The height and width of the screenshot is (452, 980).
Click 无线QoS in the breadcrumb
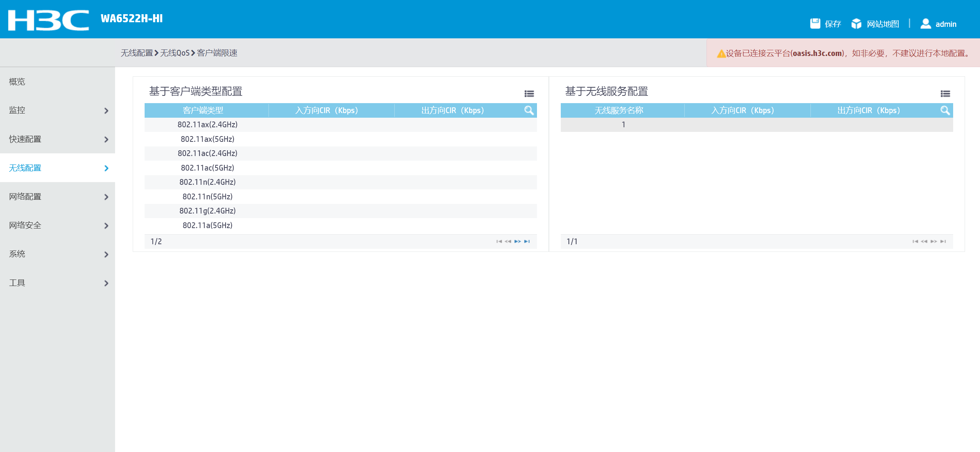(175, 53)
